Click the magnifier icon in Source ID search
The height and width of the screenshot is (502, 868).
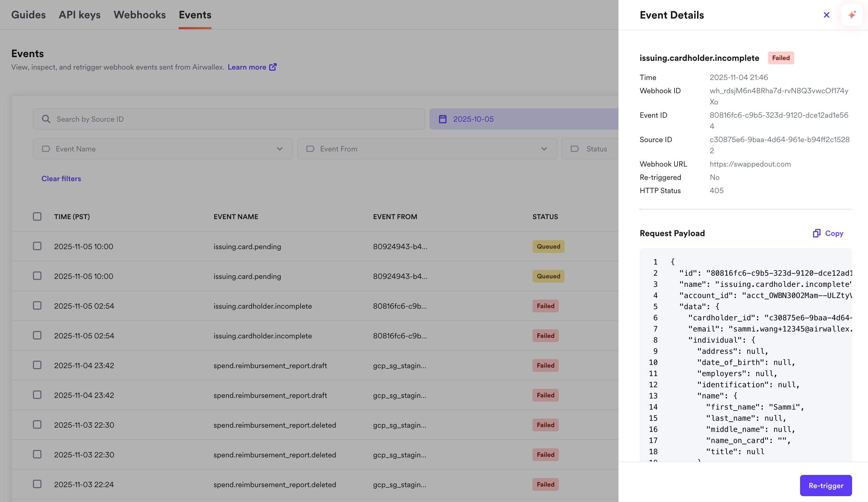46,119
